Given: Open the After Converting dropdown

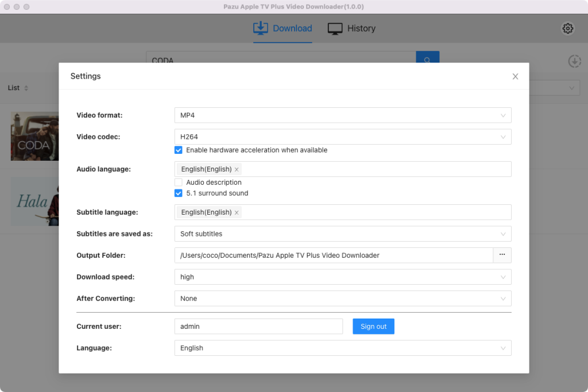Looking at the screenshot, I should (343, 298).
